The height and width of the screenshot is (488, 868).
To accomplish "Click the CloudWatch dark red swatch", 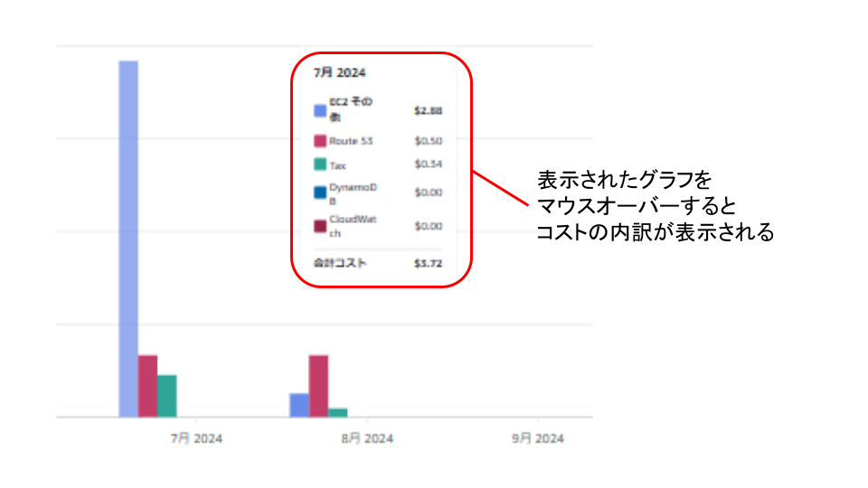I will point(319,226).
